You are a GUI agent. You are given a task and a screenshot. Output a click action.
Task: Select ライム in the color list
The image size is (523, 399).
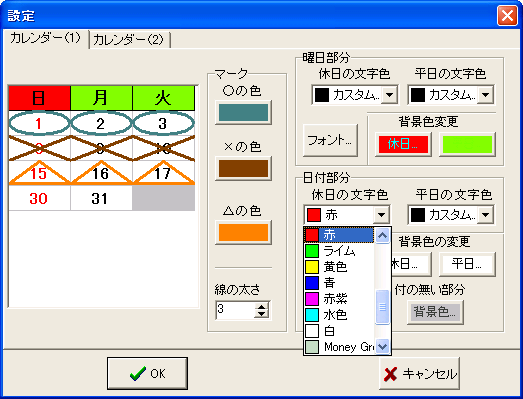click(339, 251)
